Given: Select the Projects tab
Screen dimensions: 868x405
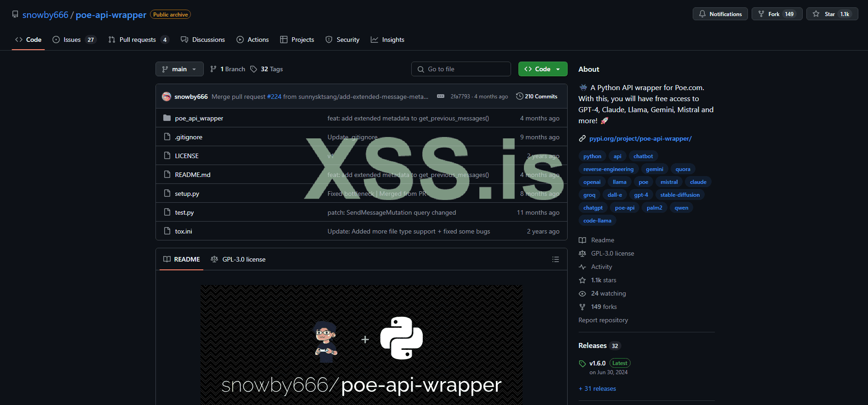Looking at the screenshot, I should point(297,40).
